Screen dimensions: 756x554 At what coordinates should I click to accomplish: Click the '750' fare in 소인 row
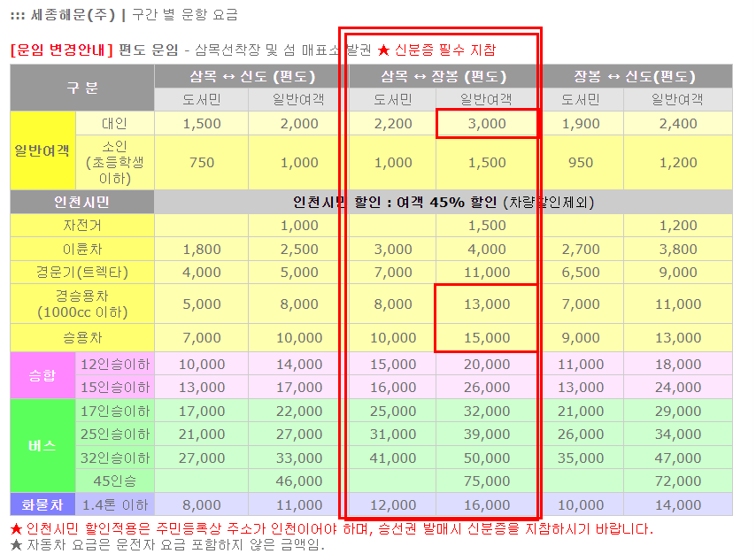tap(202, 163)
